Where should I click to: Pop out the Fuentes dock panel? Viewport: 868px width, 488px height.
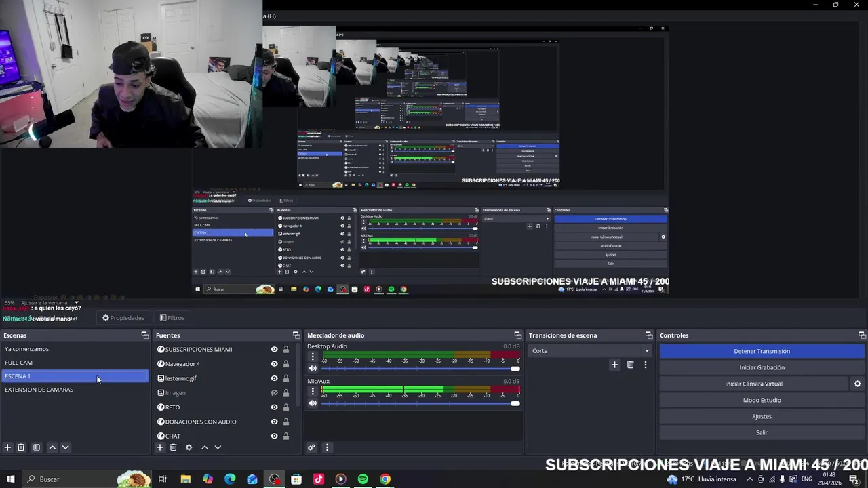[x=296, y=335]
